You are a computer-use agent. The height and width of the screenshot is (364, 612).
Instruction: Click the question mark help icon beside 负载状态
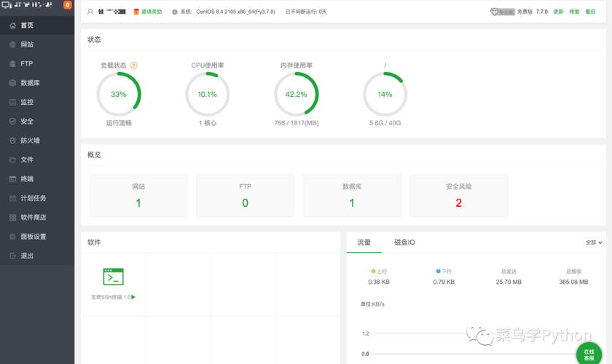134,66
